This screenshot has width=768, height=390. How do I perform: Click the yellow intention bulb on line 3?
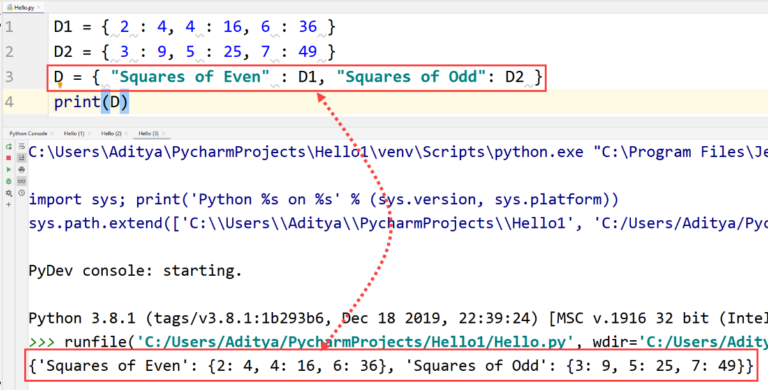point(60,85)
